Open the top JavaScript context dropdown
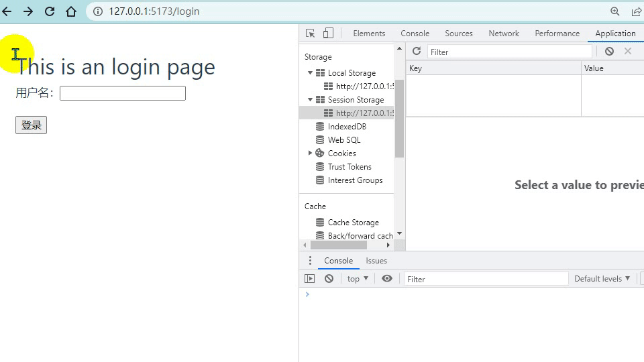Viewport: 644px width, 362px height. (358, 279)
